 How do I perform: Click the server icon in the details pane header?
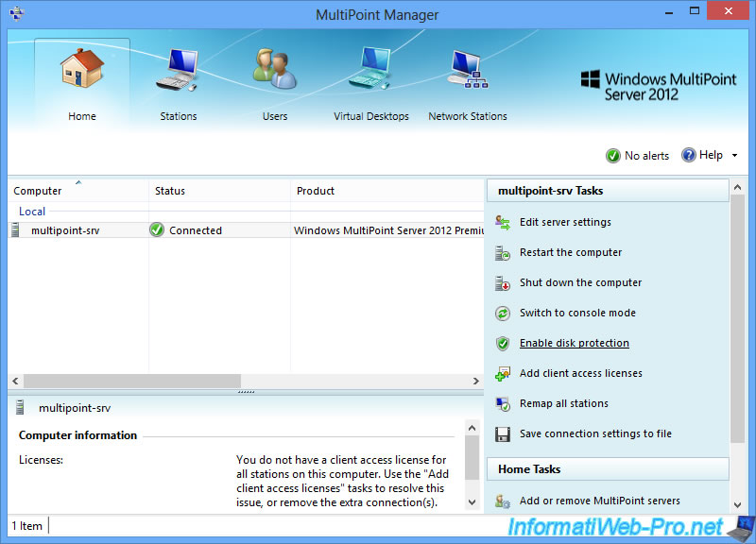click(20, 408)
